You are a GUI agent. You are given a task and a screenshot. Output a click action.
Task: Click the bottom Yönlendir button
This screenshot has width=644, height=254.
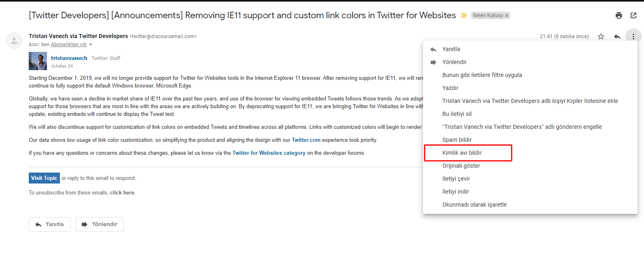coord(100,224)
